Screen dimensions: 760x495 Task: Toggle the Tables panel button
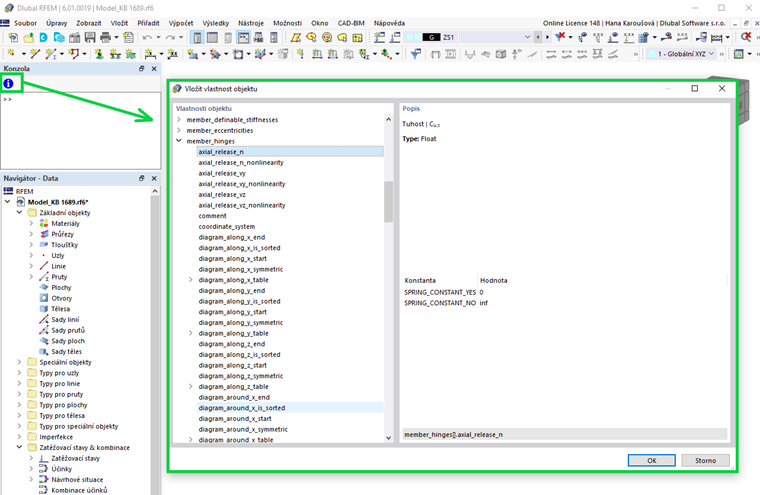[x=212, y=37]
